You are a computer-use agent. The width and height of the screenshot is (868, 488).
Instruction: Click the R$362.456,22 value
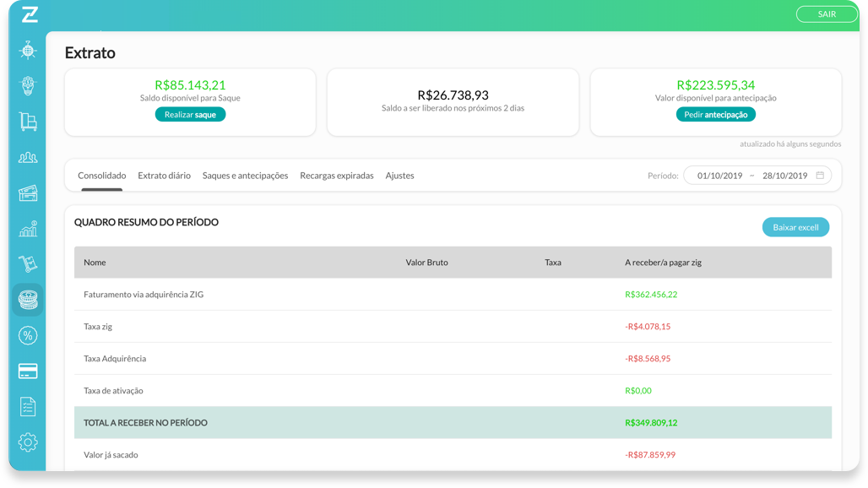(651, 295)
